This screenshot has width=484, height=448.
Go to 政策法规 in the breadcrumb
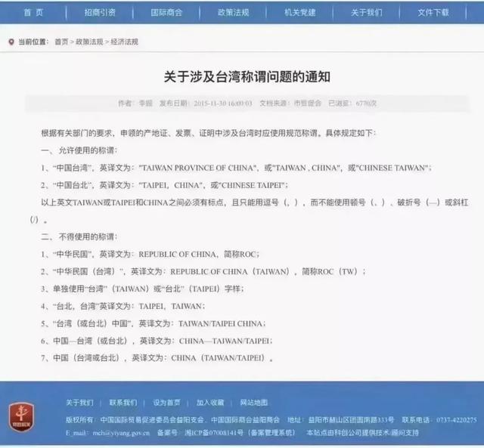tap(89, 42)
